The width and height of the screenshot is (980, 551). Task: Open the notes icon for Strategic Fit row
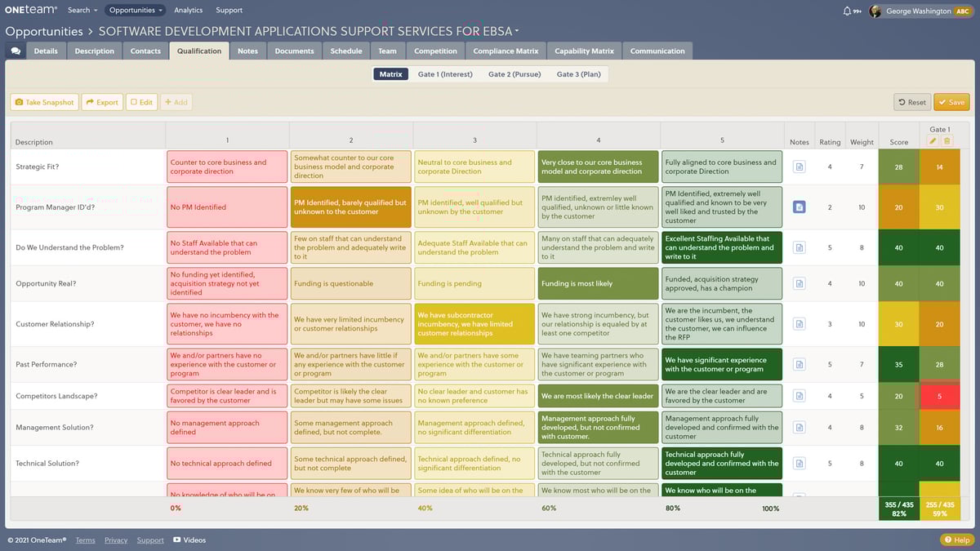pyautogui.click(x=800, y=167)
